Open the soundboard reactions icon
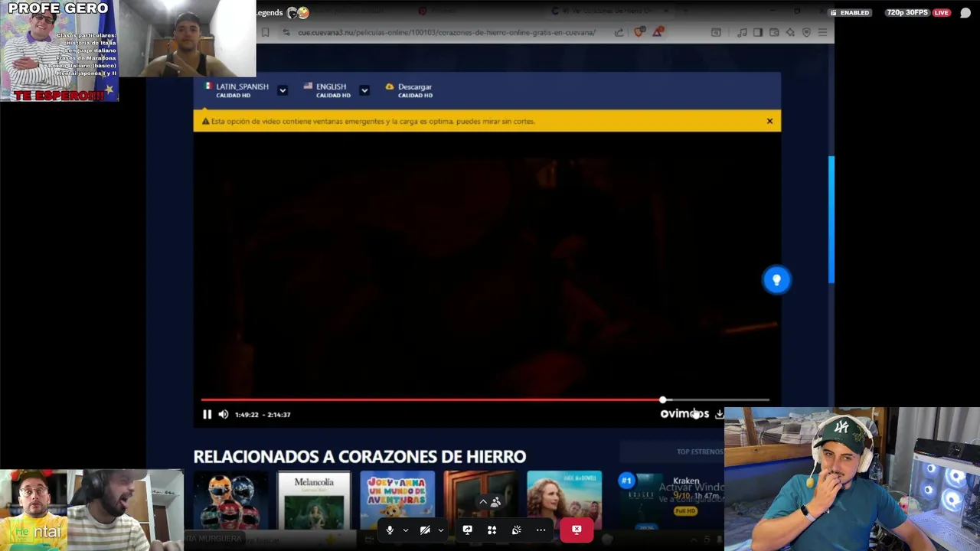 (x=516, y=530)
